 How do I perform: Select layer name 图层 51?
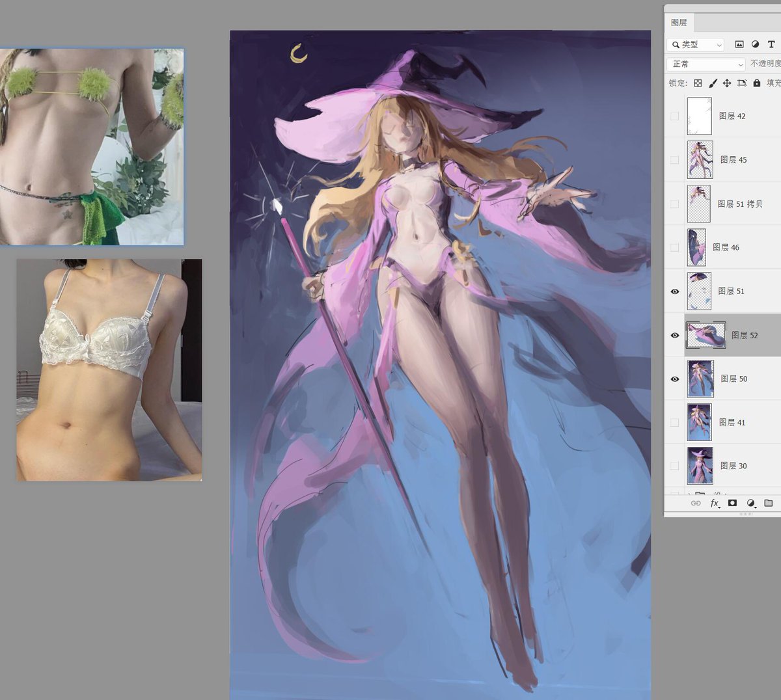click(x=731, y=291)
